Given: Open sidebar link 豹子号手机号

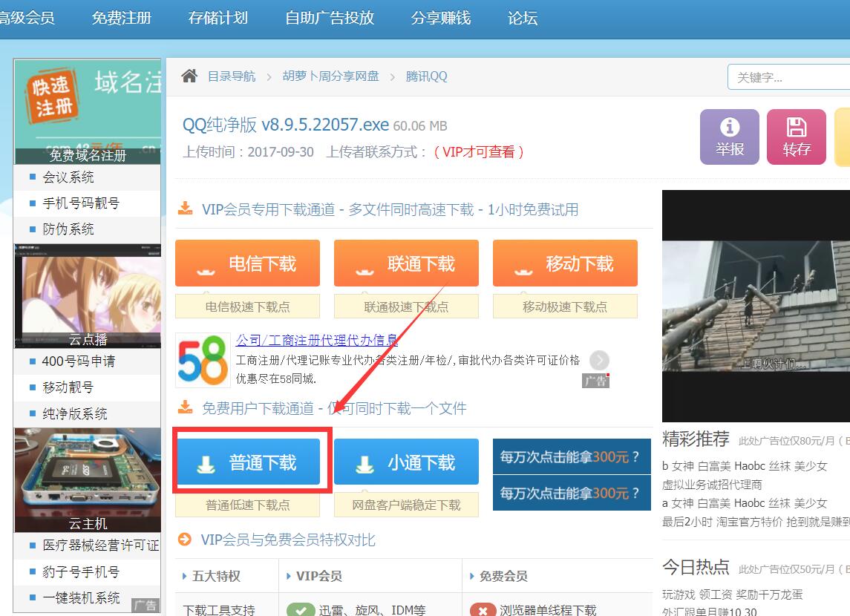Looking at the screenshot, I should click(82, 571).
